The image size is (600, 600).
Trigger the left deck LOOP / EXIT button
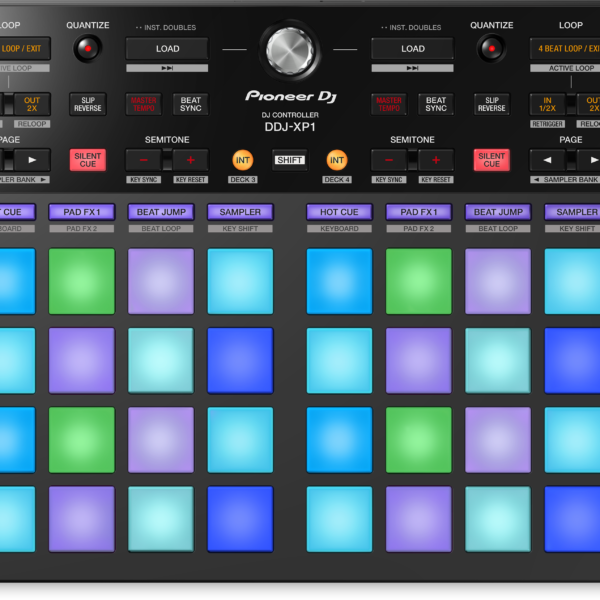click(25, 49)
